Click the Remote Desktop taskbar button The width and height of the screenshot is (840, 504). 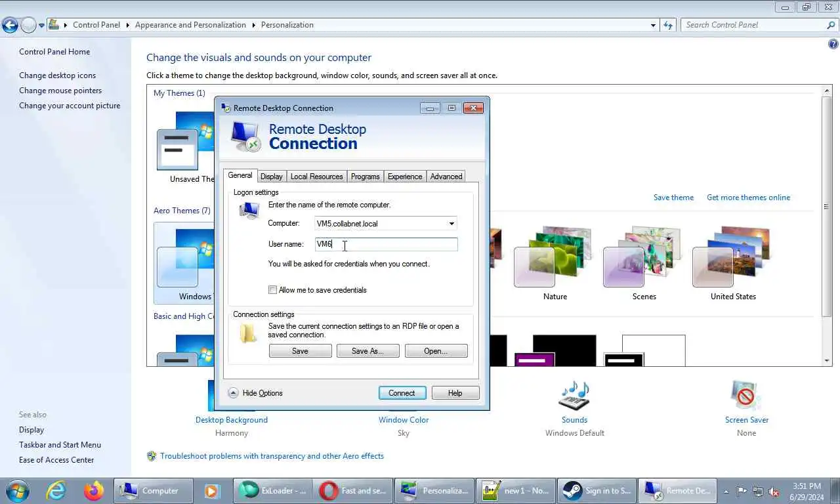pyautogui.click(x=677, y=490)
